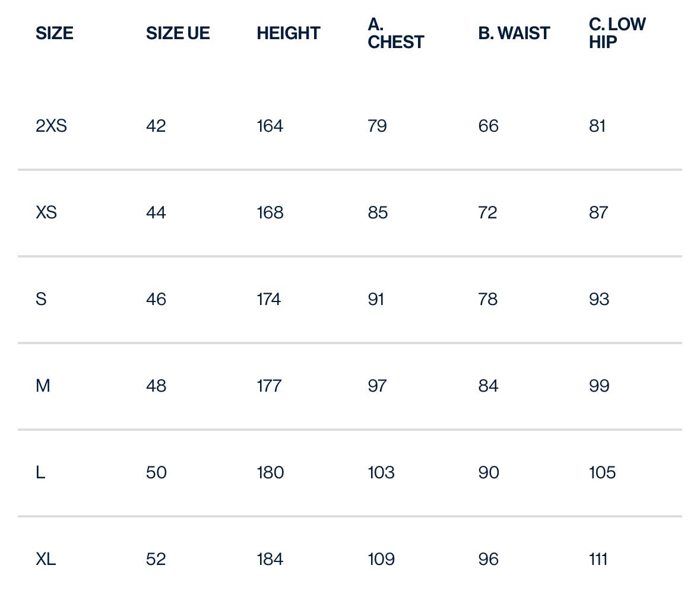Click the C. LOW HIP column header

click(617, 33)
